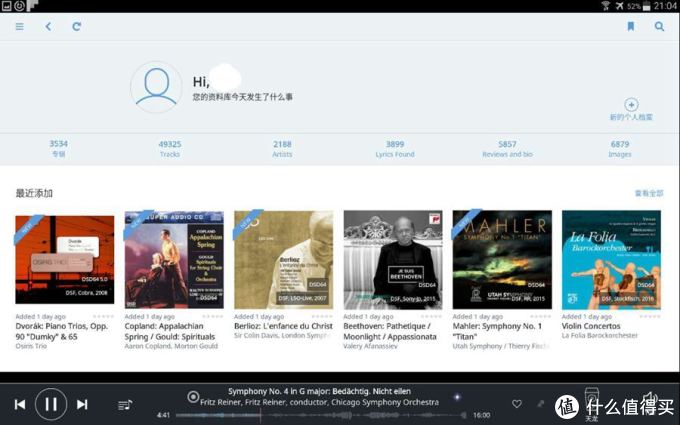Screen dimensions: 680x425
Task: Open artist Valery Afanassiev
Action: coord(370,346)
